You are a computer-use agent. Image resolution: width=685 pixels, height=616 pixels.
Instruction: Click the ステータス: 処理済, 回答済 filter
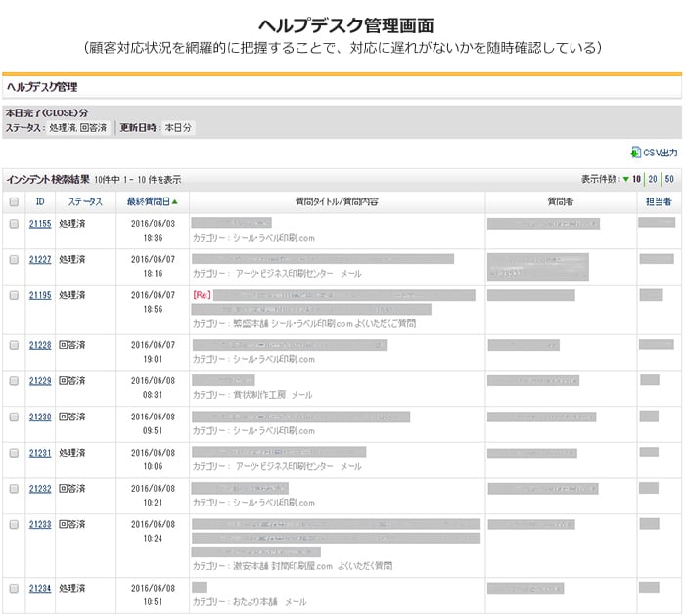tap(57, 128)
